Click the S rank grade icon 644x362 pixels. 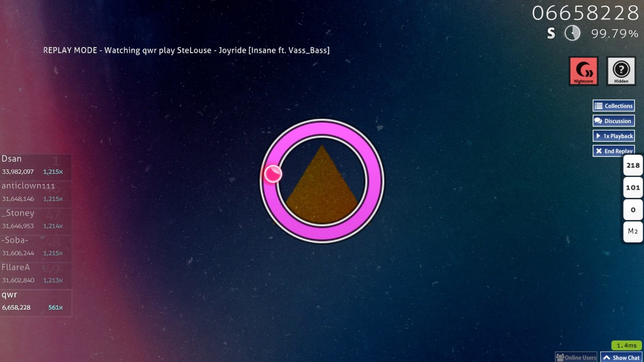coord(551,34)
